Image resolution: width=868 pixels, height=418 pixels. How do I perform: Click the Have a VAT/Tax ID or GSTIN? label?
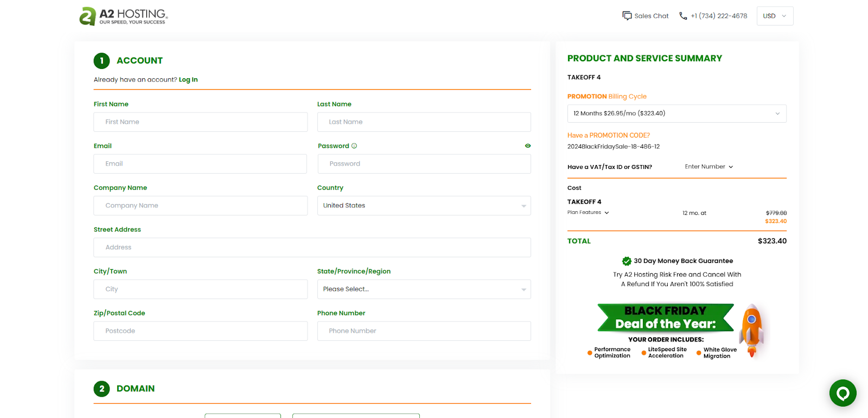click(610, 167)
